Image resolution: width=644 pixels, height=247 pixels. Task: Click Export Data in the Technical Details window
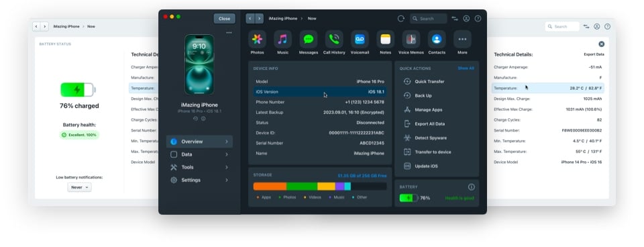(x=594, y=54)
